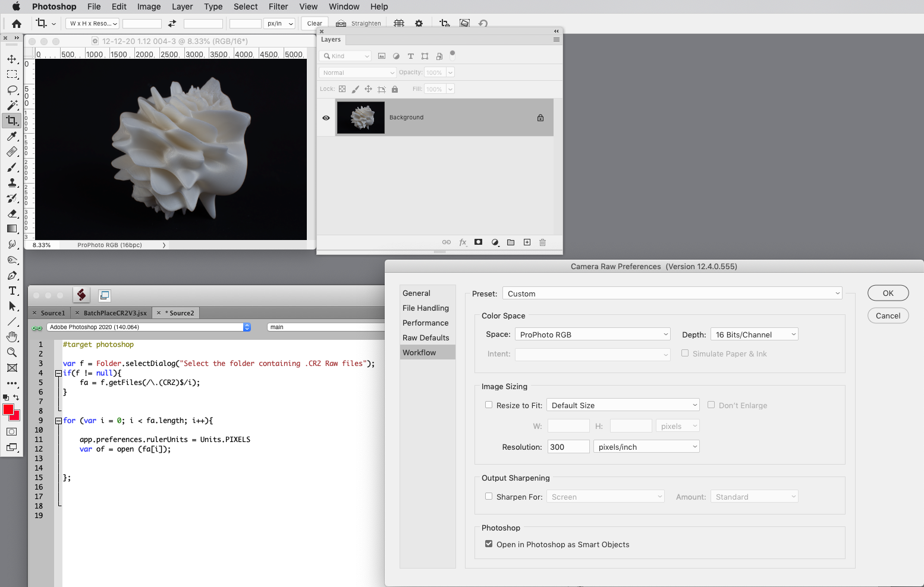
Task: Select the Clone Stamp tool
Action: tap(12, 182)
